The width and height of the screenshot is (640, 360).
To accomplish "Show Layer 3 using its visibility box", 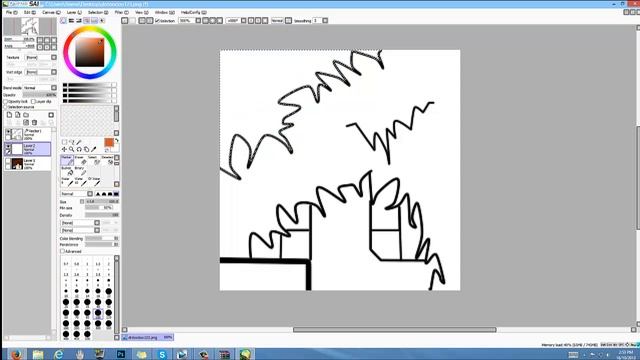I will 8,161.
